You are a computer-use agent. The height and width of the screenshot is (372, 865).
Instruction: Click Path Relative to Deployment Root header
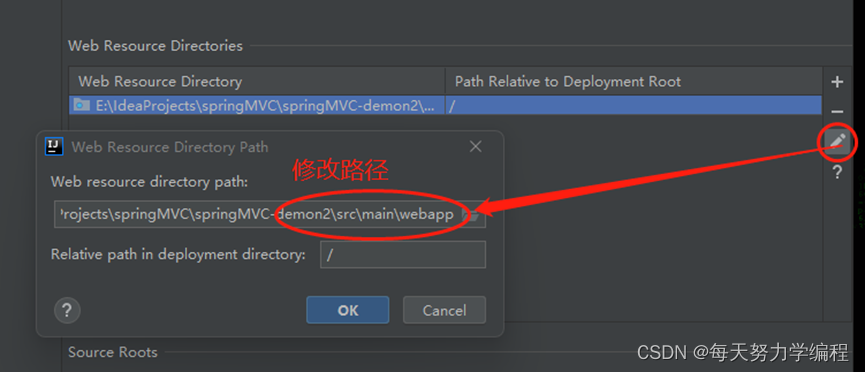[x=633, y=82]
